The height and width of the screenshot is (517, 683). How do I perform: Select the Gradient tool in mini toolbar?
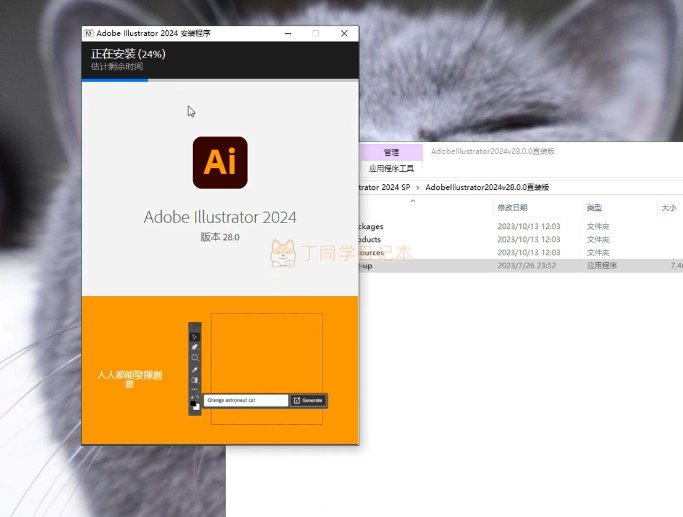(x=195, y=380)
